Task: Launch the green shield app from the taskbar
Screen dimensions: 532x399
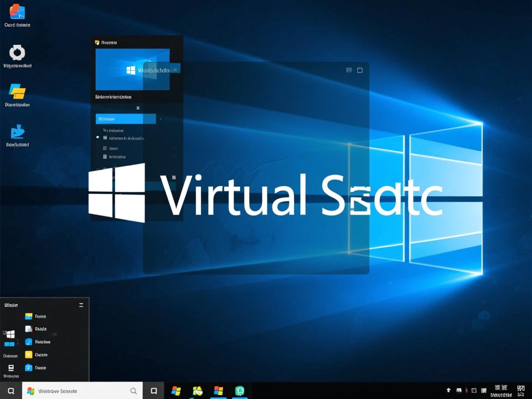Action: pyautogui.click(x=240, y=390)
